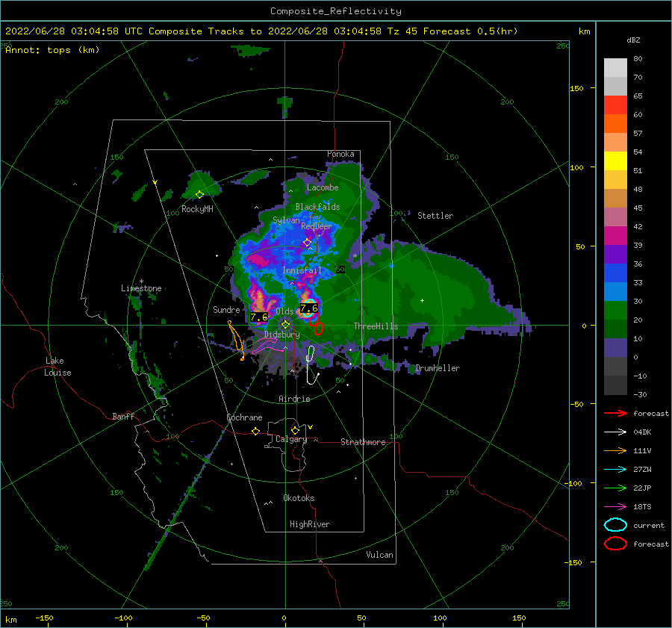This screenshot has width=672, height=628.
Task: Select the light gray 80 dBZ color swatch
Action: [x=615, y=67]
